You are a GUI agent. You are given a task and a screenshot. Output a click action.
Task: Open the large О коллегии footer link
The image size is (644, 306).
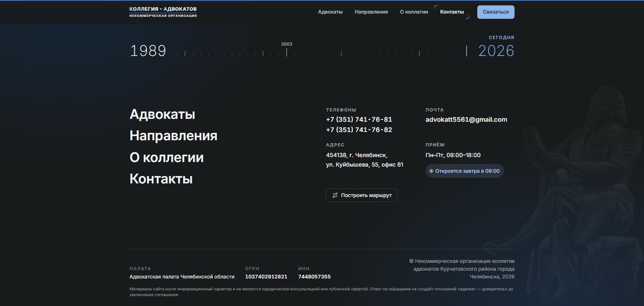coord(166,158)
